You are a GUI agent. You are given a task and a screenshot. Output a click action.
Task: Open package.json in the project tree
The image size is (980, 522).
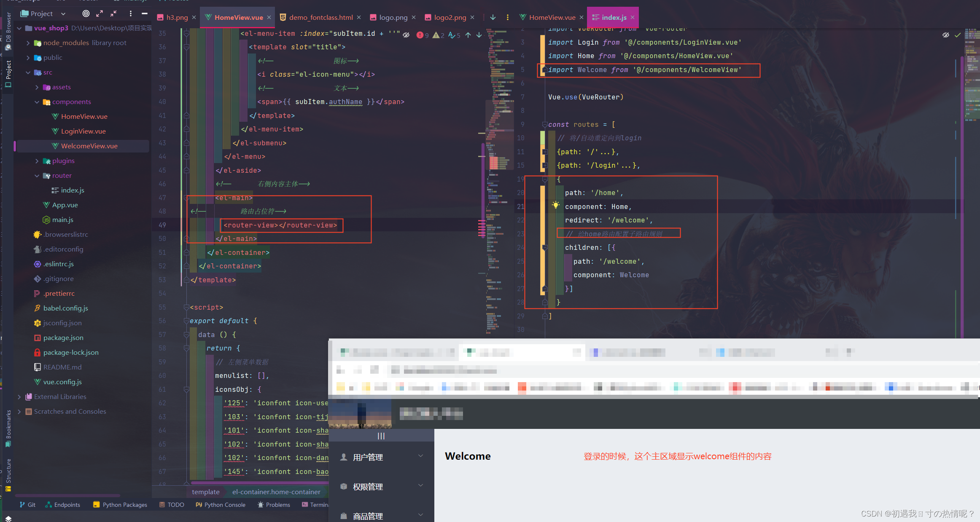(x=63, y=338)
